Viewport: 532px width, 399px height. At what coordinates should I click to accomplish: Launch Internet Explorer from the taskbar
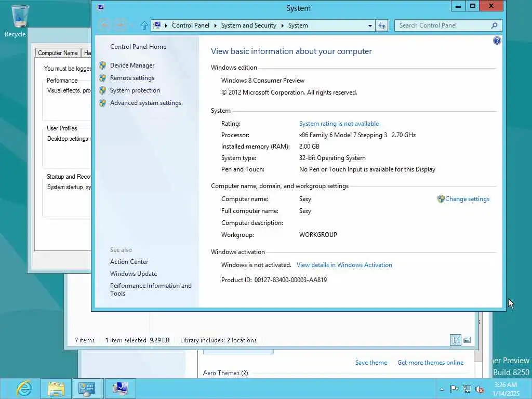(x=24, y=389)
